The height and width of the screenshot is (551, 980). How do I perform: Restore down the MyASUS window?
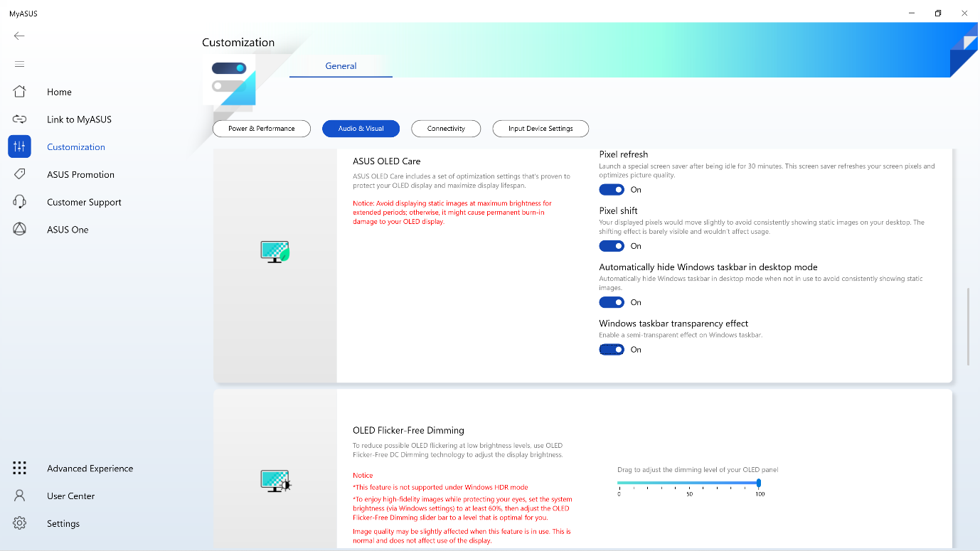coord(938,13)
